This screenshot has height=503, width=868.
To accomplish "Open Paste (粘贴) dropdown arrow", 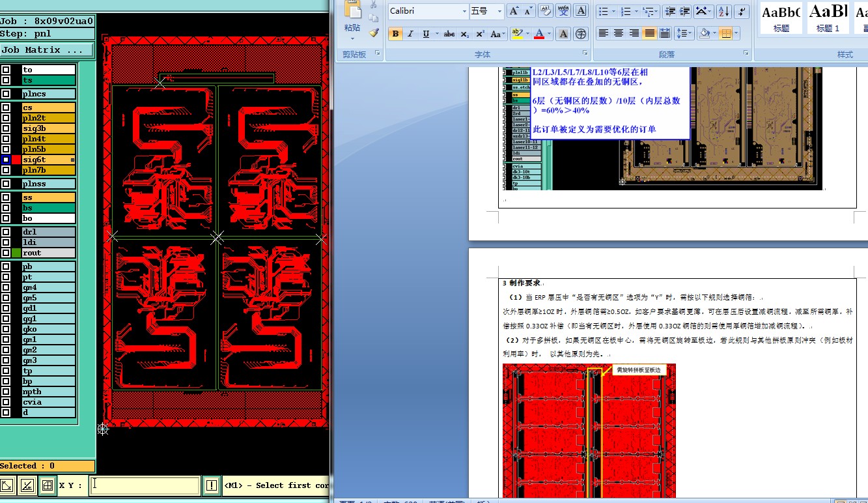I will pyautogui.click(x=352, y=38).
